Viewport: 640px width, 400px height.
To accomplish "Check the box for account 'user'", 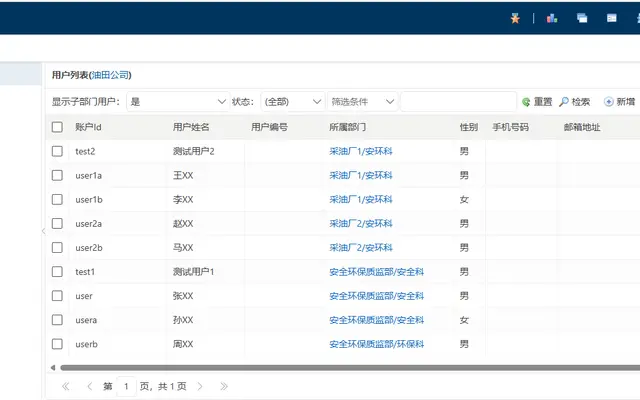I will [x=57, y=296].
